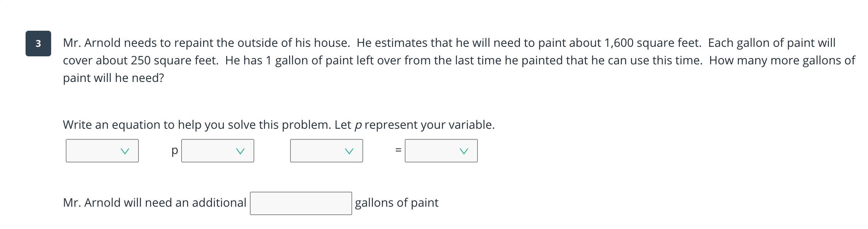Click the chevron arrow in the third equation dropdown
The height and width of the screenshot is (229, 868).
pyautogui.click(x=349, y=151)
